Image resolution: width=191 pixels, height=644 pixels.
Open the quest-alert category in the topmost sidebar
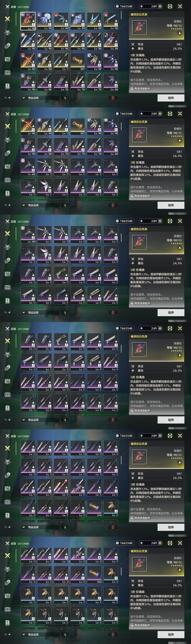click(7, 86)
